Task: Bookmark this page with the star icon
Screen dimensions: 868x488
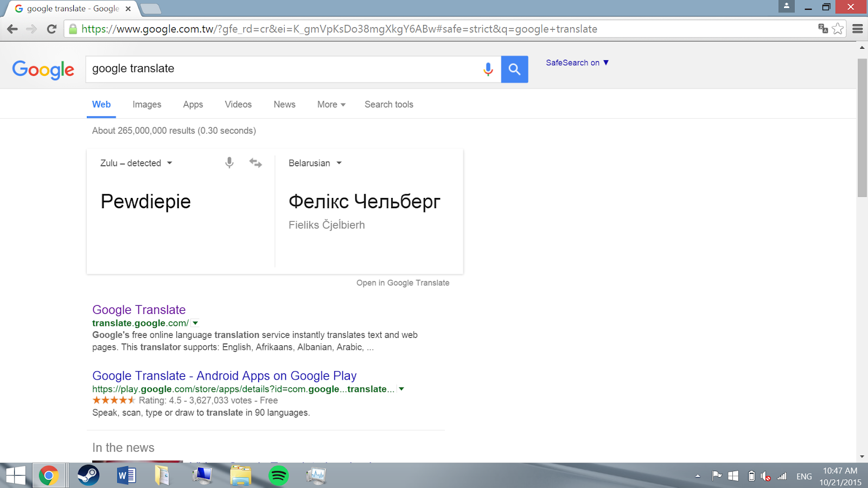Action: tap(838, 29)
